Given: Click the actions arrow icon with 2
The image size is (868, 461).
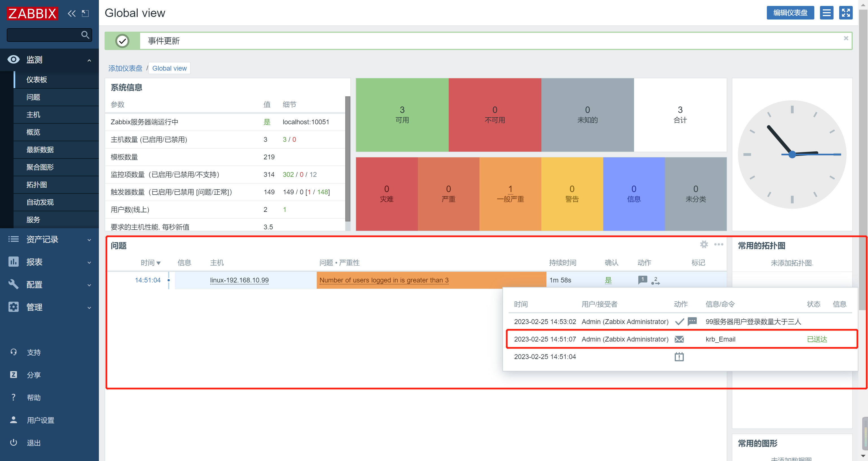Looking at the screenshot, I should (656, 281).
